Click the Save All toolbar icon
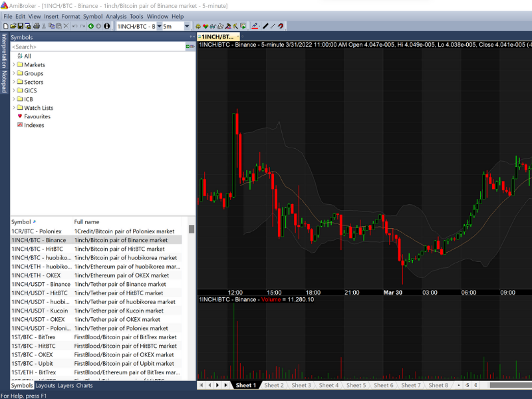Screen dimensions: 532x399 coord(27,26)
